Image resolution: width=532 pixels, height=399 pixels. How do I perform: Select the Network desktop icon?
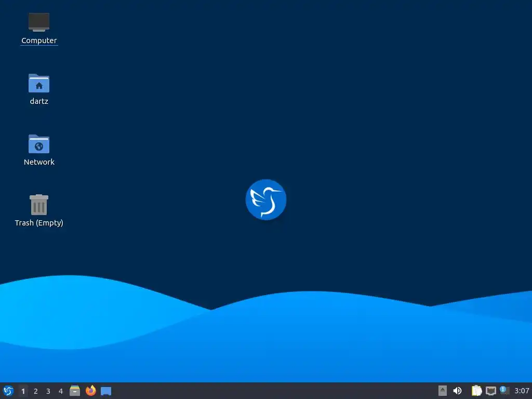pyautogui.click(x=39, y=144)
